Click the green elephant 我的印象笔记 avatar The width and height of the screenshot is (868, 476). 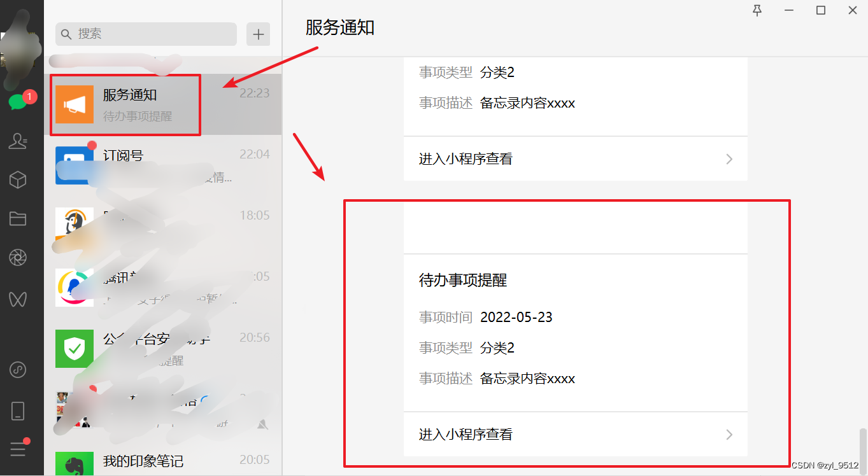74,463
